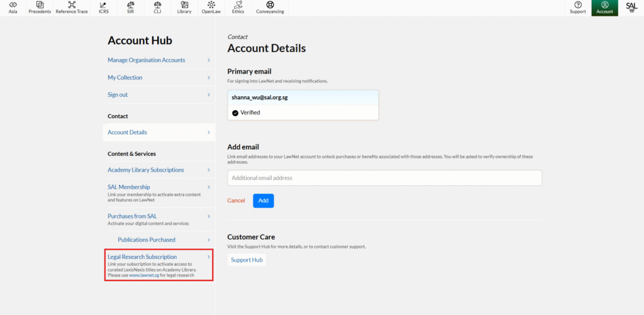The height and width of the screenshot is (315, 644).
Task: Open the Support Hub button
Action: coord(247,260)
